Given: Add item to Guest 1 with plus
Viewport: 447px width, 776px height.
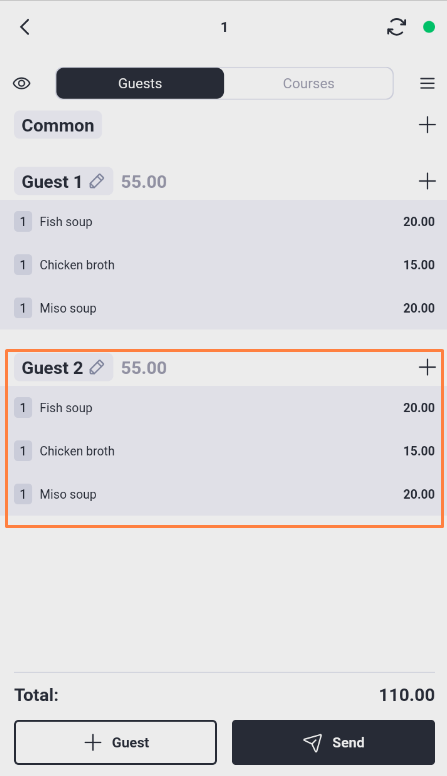Looking at the screenshot, I should [x=427, y=181].
